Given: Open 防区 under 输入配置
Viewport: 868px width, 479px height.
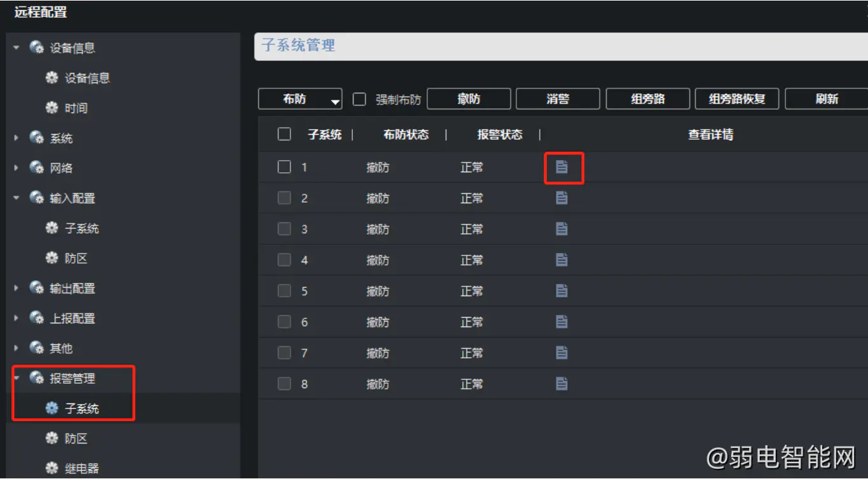Looking at the screenshot, I should tap(76, 259).
